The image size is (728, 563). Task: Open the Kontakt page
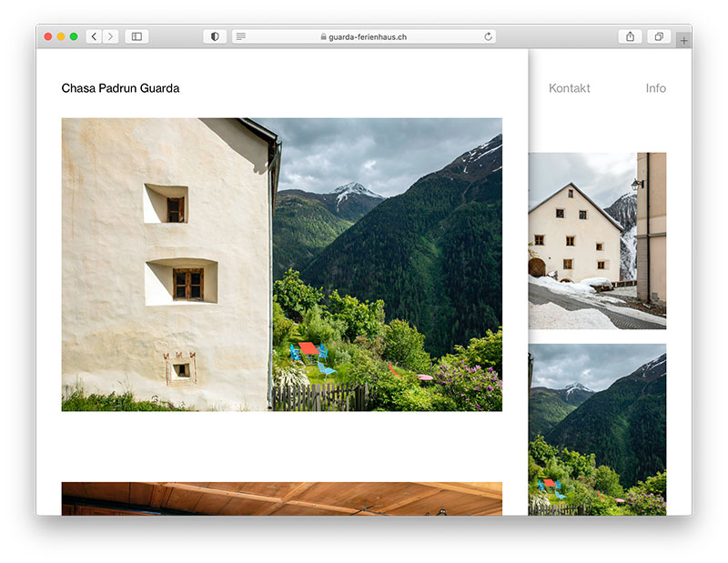[x=569, y=88]
